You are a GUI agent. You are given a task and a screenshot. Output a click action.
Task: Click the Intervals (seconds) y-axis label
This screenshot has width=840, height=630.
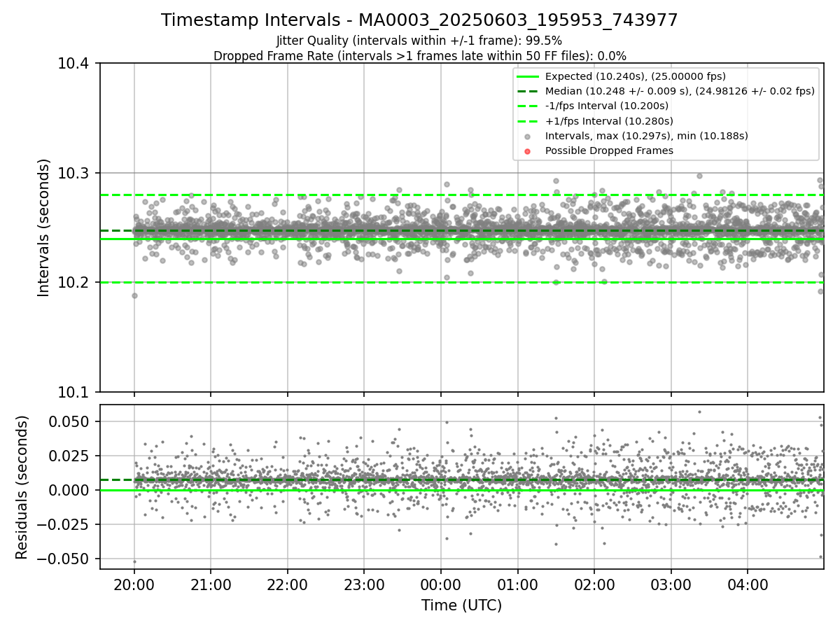44,227
